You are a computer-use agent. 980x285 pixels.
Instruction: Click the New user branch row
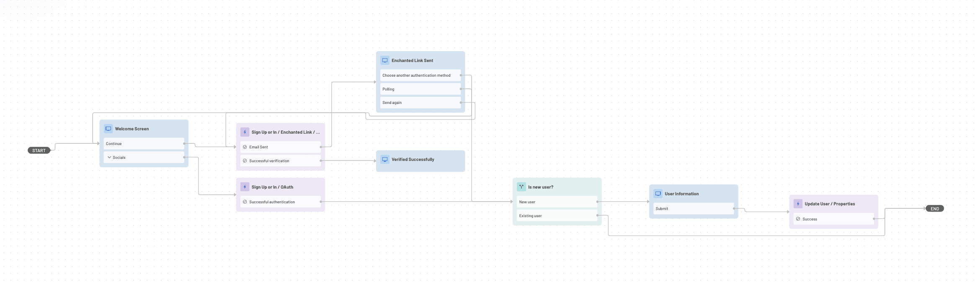(x=557, y=202)
